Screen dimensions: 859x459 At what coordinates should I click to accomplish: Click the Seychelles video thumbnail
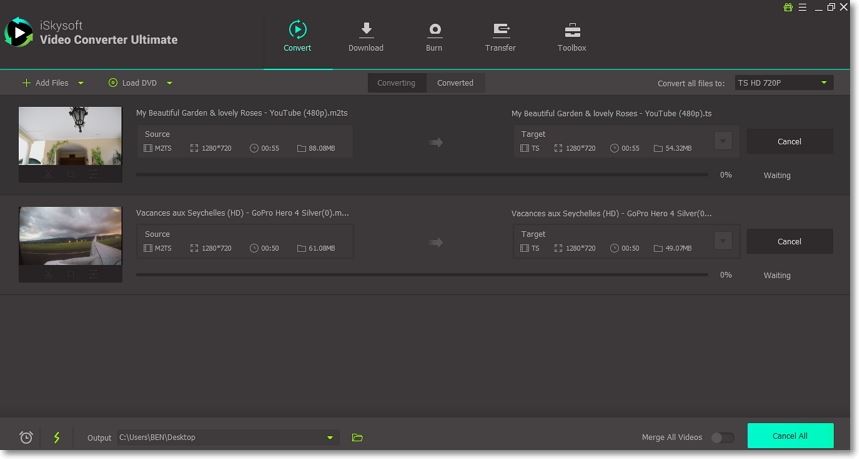(70, 236)
